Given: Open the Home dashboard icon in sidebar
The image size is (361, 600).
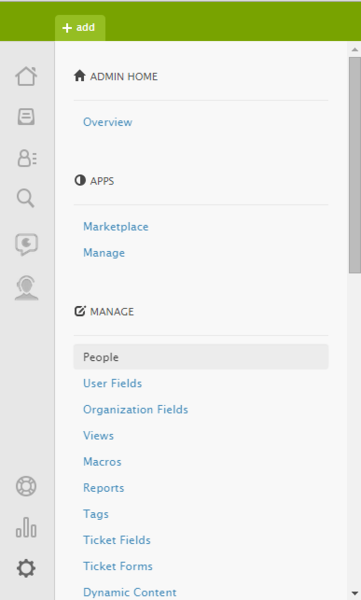Looking at the screenshot, I should pos(26,76).
